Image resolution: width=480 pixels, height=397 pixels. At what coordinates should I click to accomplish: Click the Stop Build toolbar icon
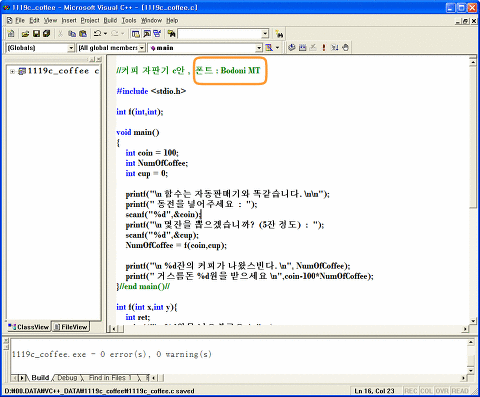coord(313,48)
